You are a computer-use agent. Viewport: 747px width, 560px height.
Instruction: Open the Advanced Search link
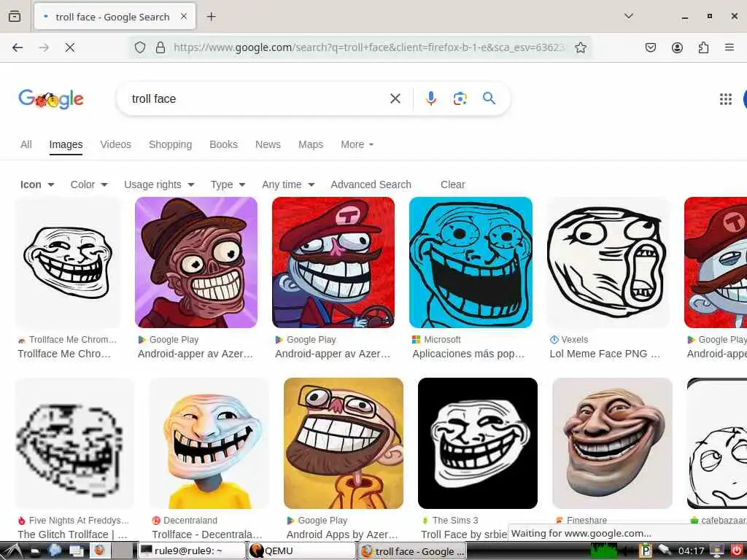[371, 184]
